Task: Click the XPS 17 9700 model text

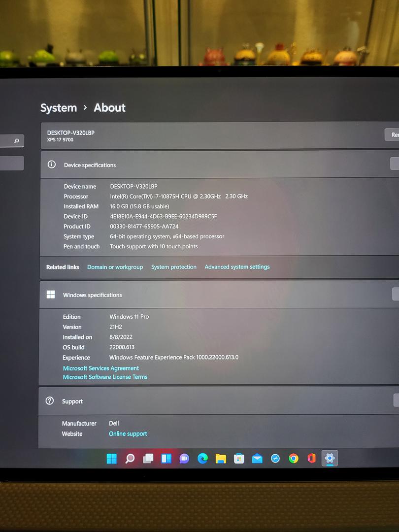Action: point(60,140)
